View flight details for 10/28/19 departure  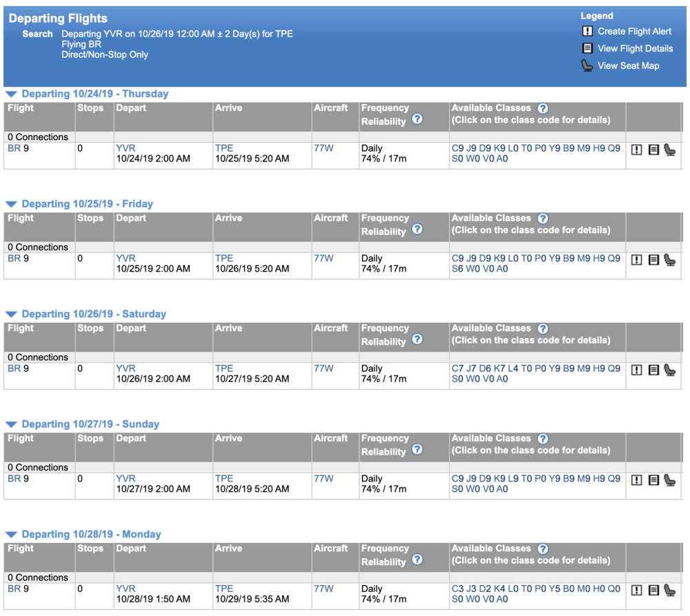[653, 590]
